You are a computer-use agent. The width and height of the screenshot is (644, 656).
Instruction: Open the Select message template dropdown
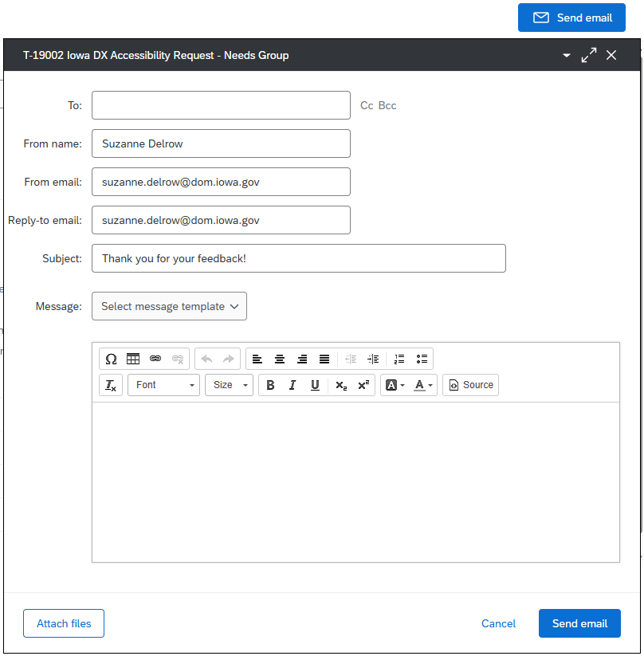pos(169,306)
